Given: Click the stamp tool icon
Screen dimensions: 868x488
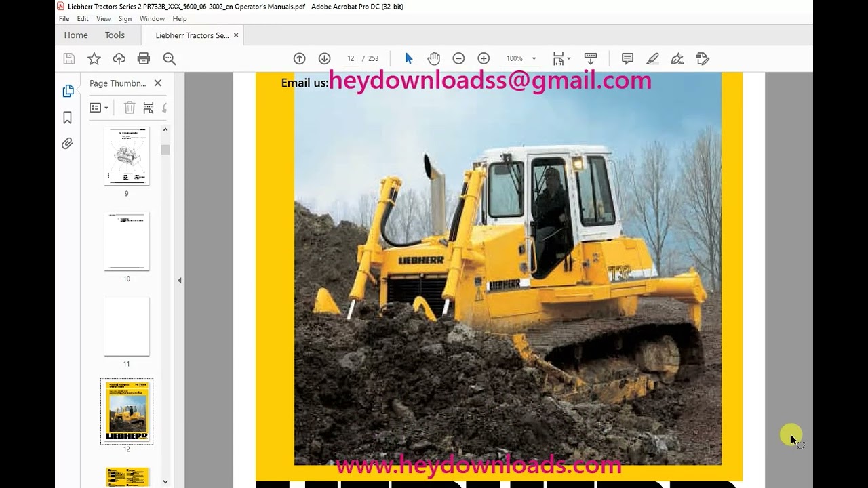Looking at the screenshot, I should coord(703,59).
